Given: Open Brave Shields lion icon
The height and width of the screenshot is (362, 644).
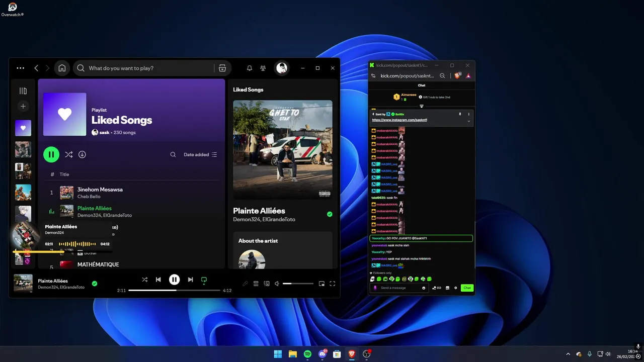Looking at the screenshot, I should click(457, 76).
